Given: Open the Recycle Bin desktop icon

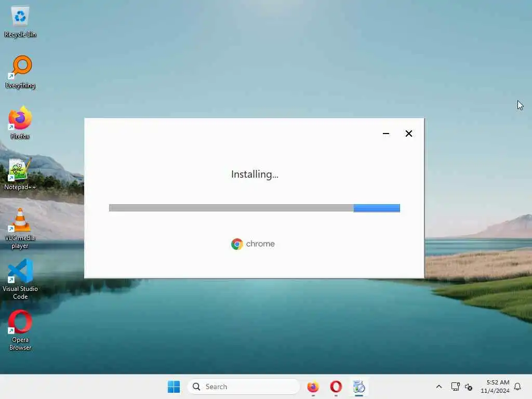Looking at the screenshot, I should tap(20, 22).
